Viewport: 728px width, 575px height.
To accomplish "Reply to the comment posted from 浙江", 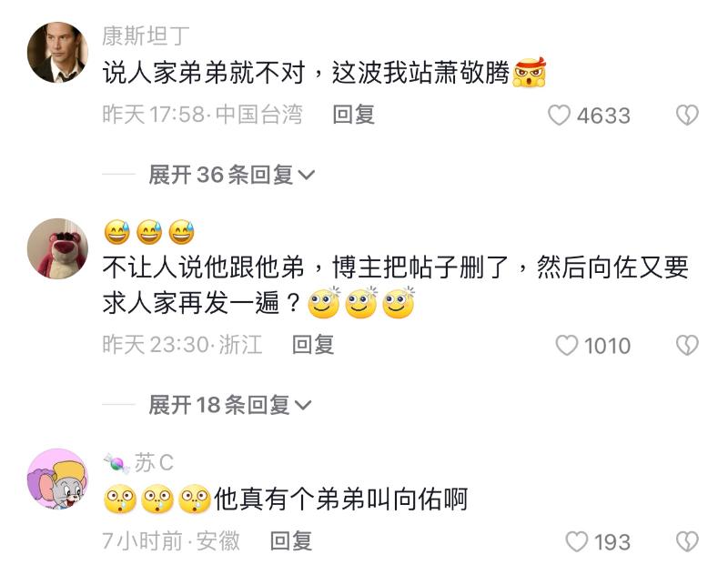I will click(312, 344).
